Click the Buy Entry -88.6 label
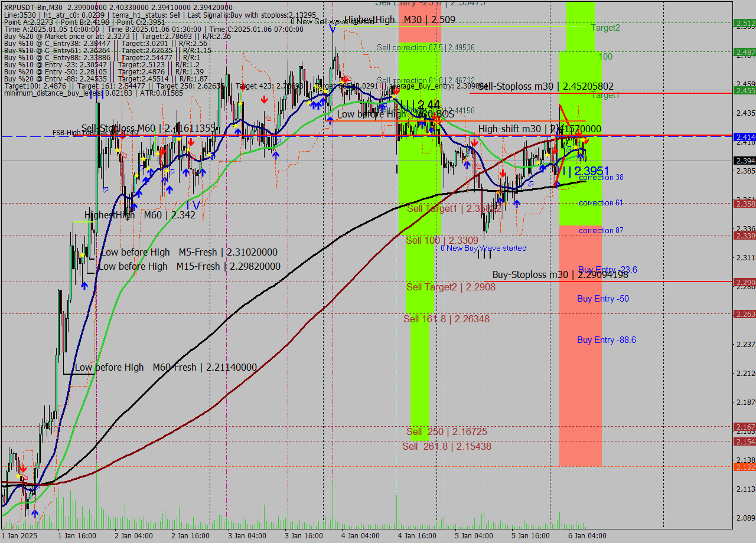Viewport: 756px width, 543px height. (x=607, y=340)
